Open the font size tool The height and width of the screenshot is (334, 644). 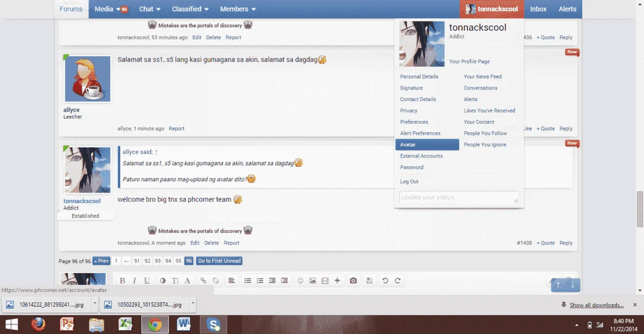tap(175, 281)
